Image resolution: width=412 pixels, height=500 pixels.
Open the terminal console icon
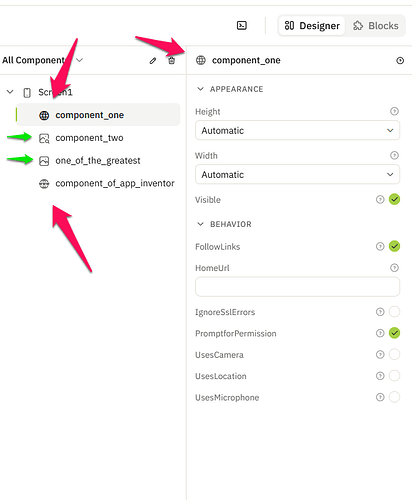[x=242, y=25]
